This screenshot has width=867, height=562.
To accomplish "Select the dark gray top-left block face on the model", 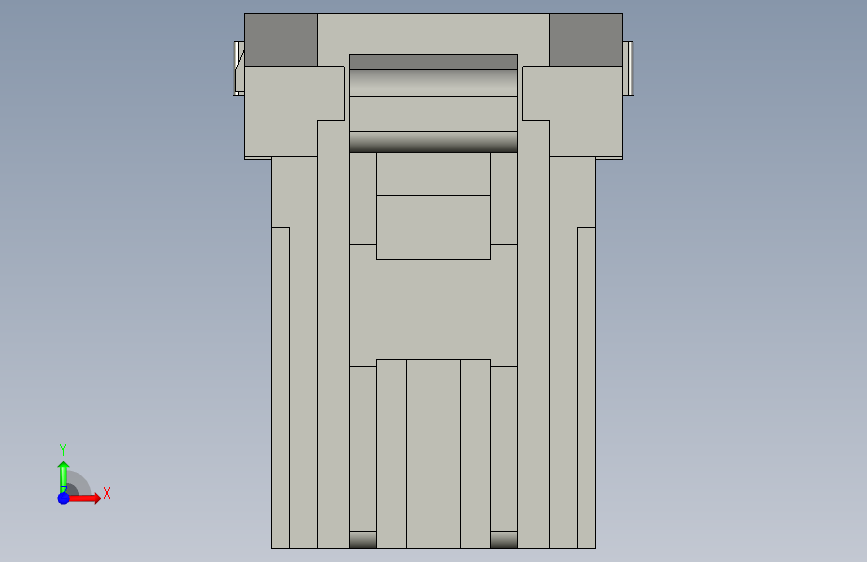I will [x=281, y=40].
